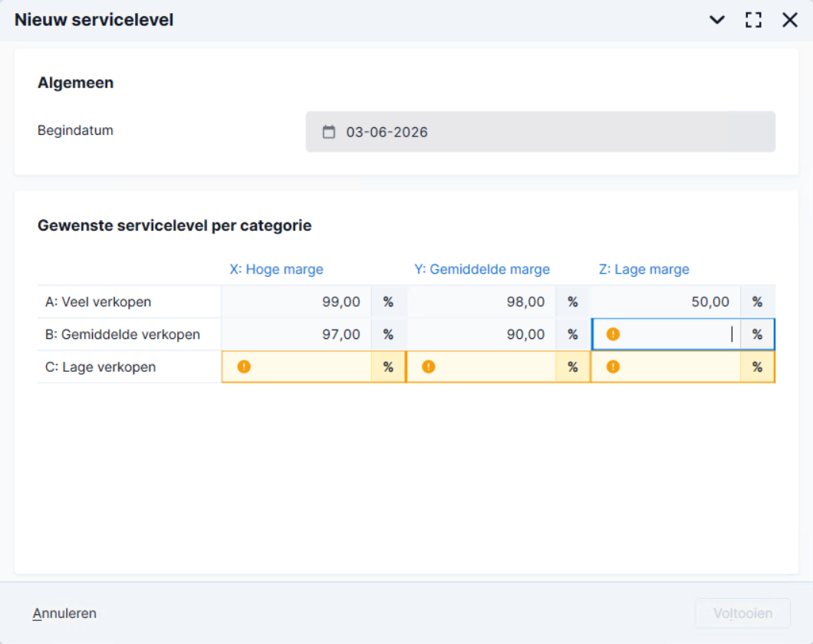Click the calendar icon in Begindatum field
The height and width of the screenshot is (644, 813).
tap(329, 132)
